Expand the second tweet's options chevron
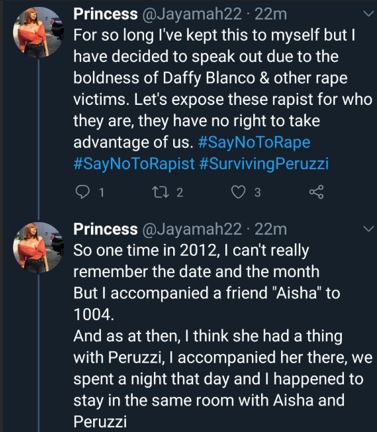 [x=368, y=229]
